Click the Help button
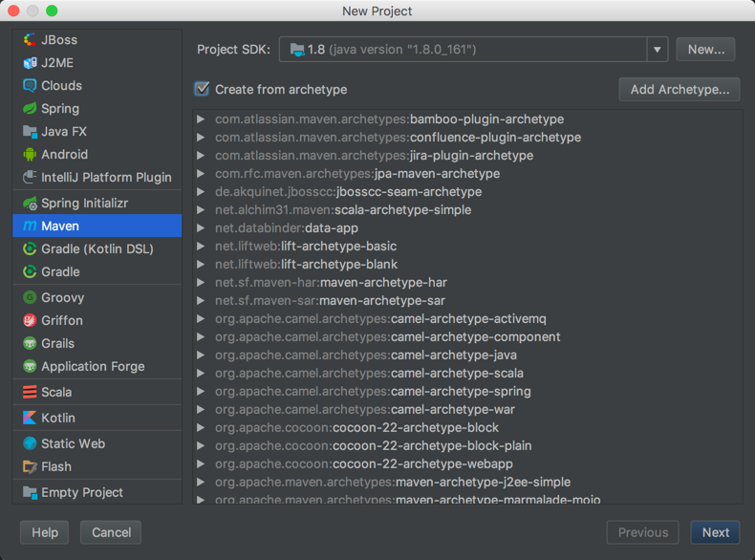Viewport: 755px width, 560px height. 45,532
